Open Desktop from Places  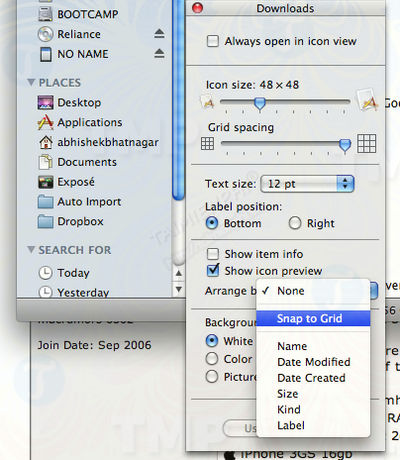point(69,102)
